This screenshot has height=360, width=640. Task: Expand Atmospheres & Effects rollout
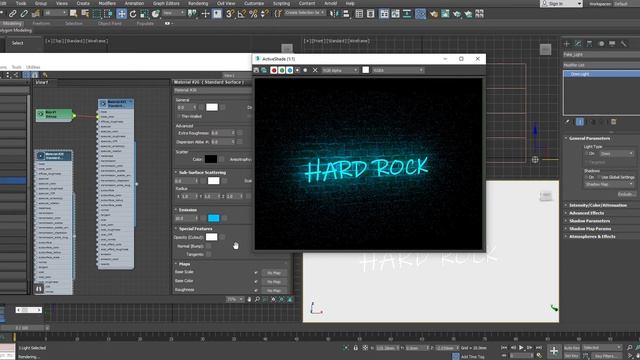tap(592, 236)
